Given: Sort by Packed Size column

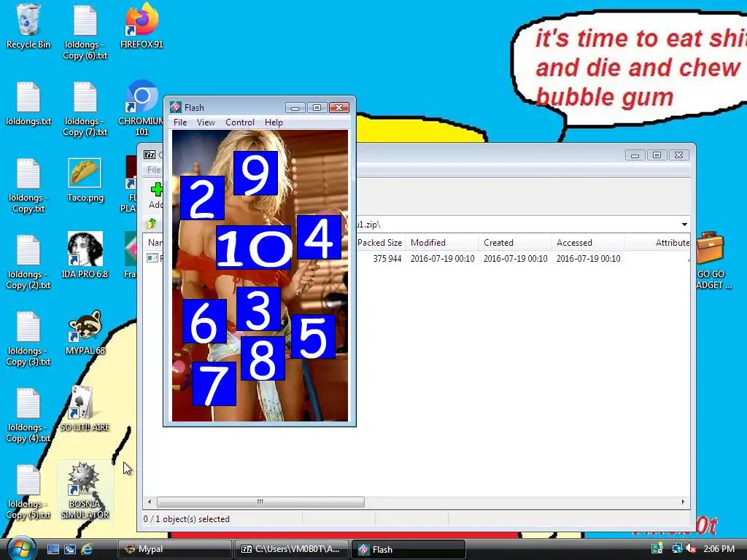Looking at the screenshot, I should tap(379, 242).
